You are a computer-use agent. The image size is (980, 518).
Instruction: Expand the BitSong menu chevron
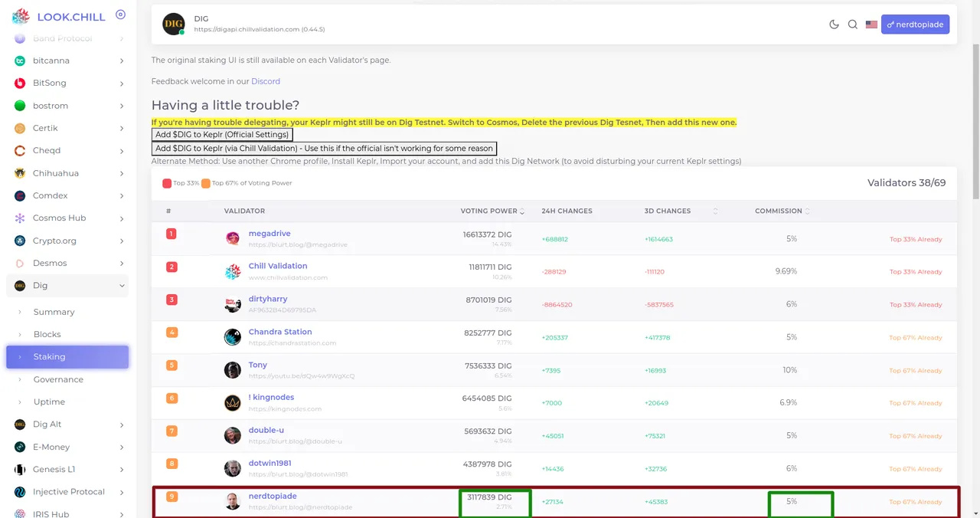(x=122, y=83)
